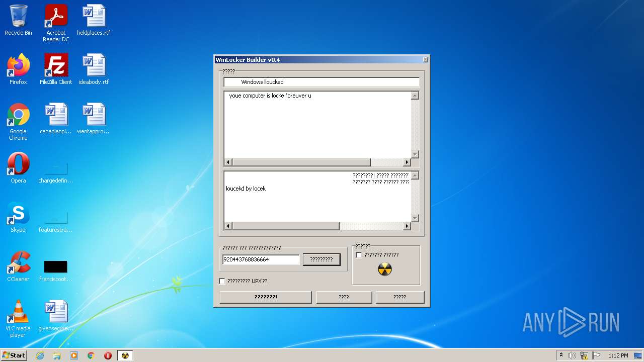Toggle the UPX checkbox
This screenshot has width=644, height=362.
[x=222, y=281]
